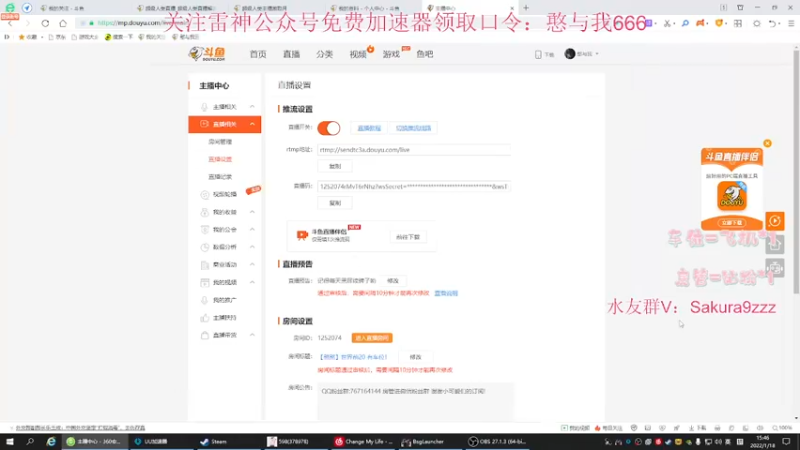This screenshot has width=800, height=450.
Task: Click 立即下载 on floating ad
Action: click(x=732, y=223)
